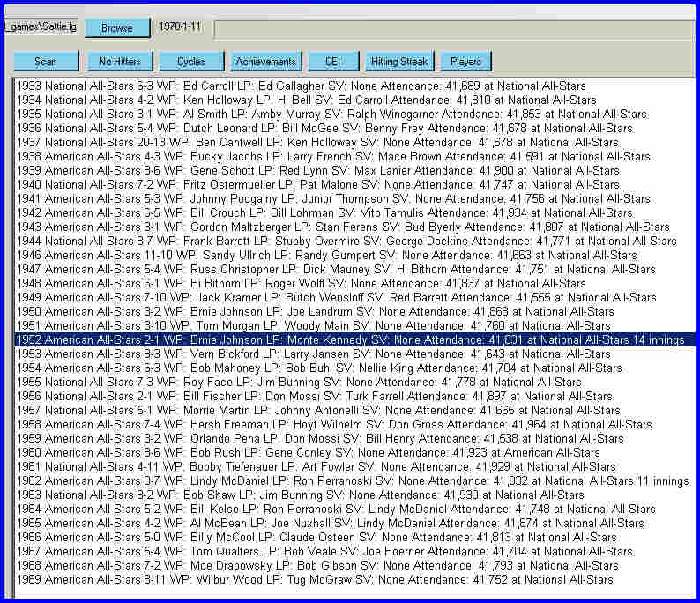This screenshot has width=700, height=603.
Task: Select the highlighted 1952 14-inning game
Action: [353, 340]
